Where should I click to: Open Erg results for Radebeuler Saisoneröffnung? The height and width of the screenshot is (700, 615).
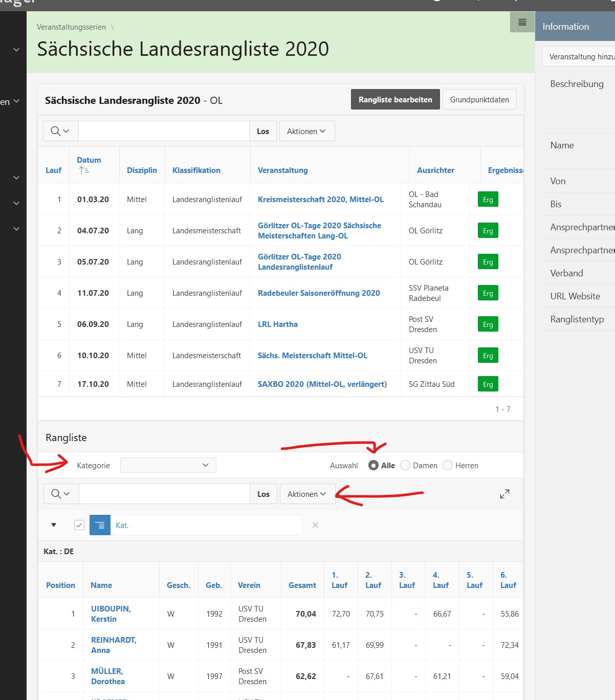[488, 293]
